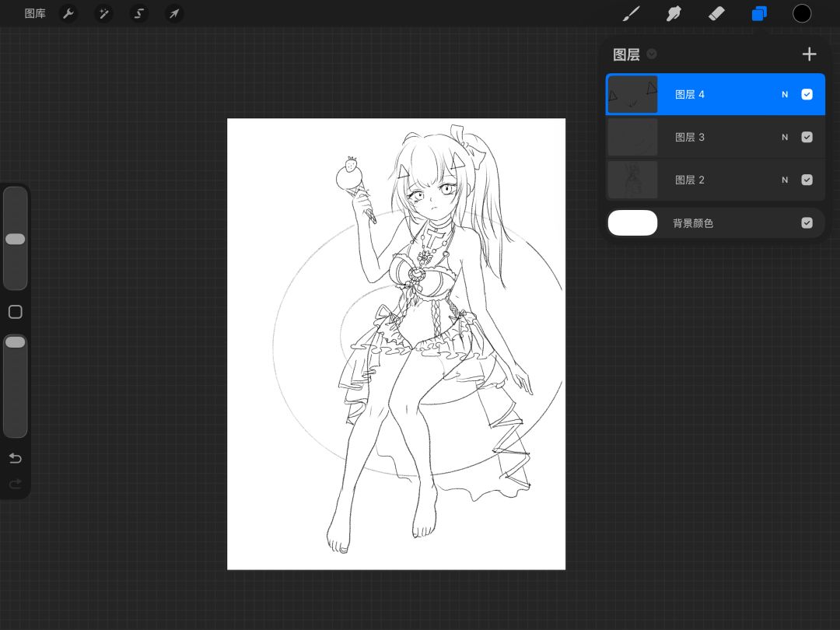Close the Layers panel via layers icon
The width and height of the screenshot is (840, 630).
(759, 13)
